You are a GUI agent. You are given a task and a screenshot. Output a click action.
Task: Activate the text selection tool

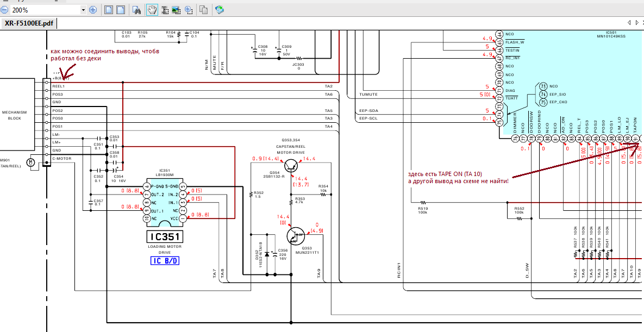coord(165,10)
